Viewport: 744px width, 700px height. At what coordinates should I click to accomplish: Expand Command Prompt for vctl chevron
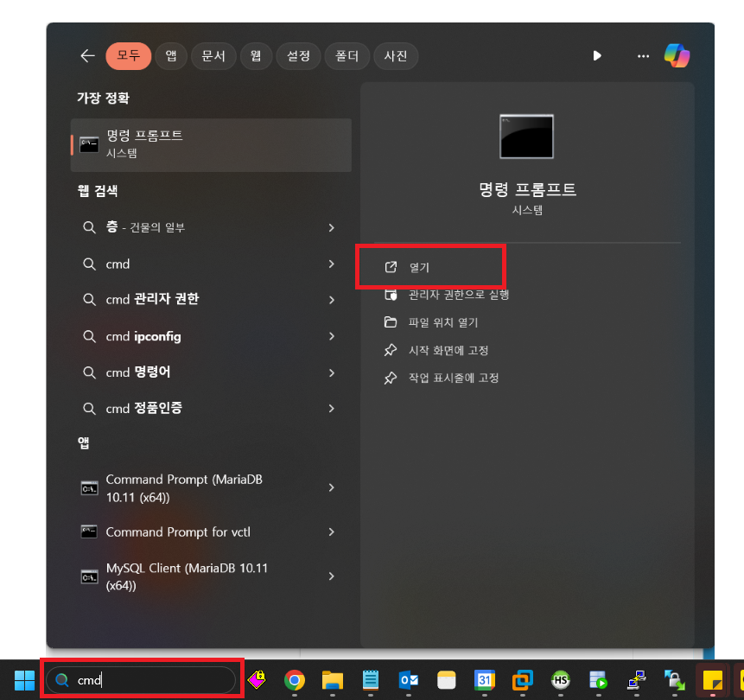click(x=332, y=532)
